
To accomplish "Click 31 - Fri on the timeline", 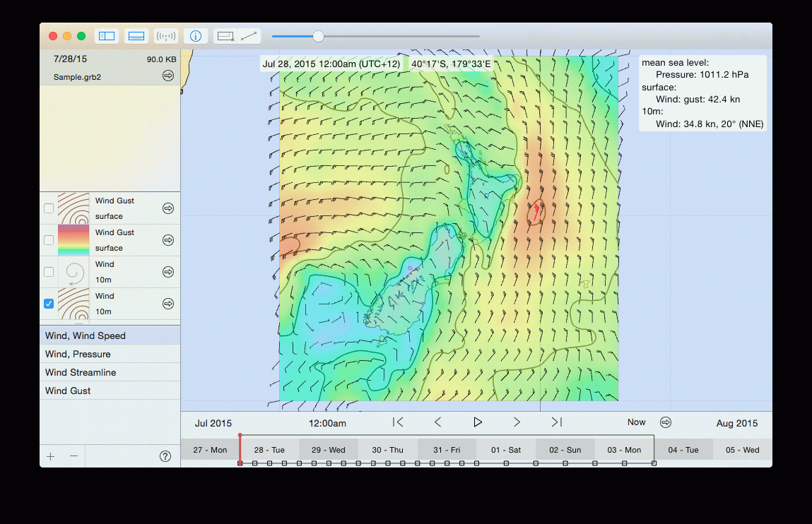I will click(447, 450).
